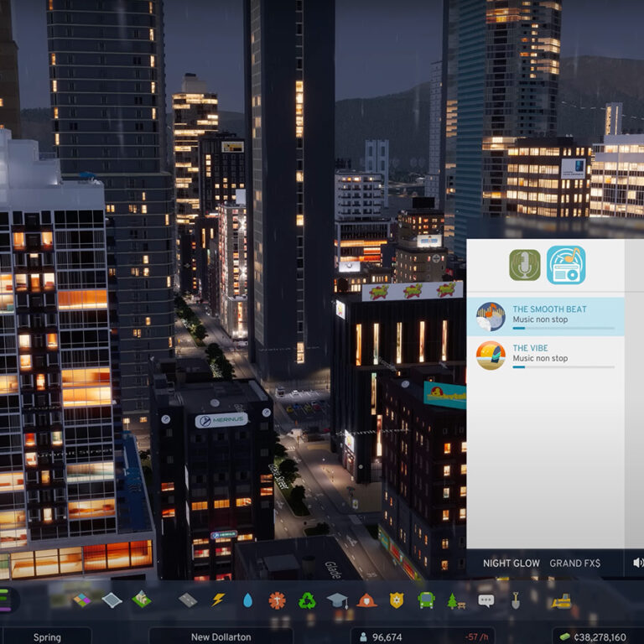The width and height of the screenshot is (644, 644).
Task: Open the Zones tool menu
Action: [x=81, y=600]
